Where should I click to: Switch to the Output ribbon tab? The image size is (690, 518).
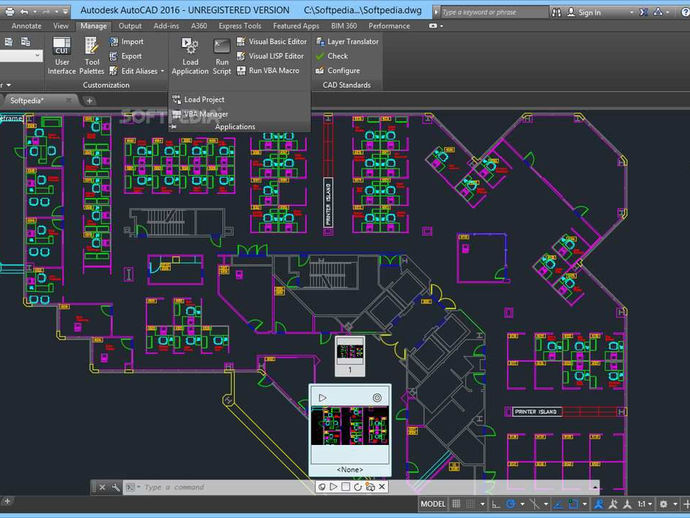[x=130, y=26]
